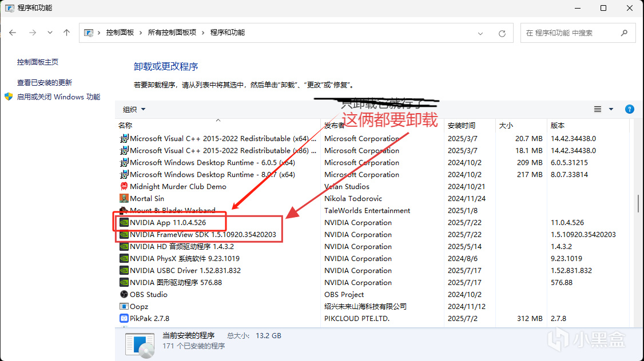Select the Mortal Sin icon

pos(124,199)
